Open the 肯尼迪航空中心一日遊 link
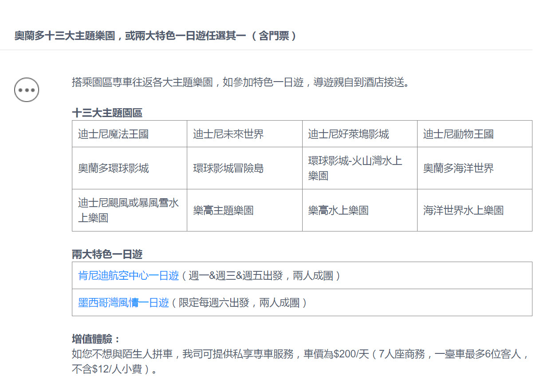Image resolution: width=540 pixels, height=392 pixels. coord(128,276)
